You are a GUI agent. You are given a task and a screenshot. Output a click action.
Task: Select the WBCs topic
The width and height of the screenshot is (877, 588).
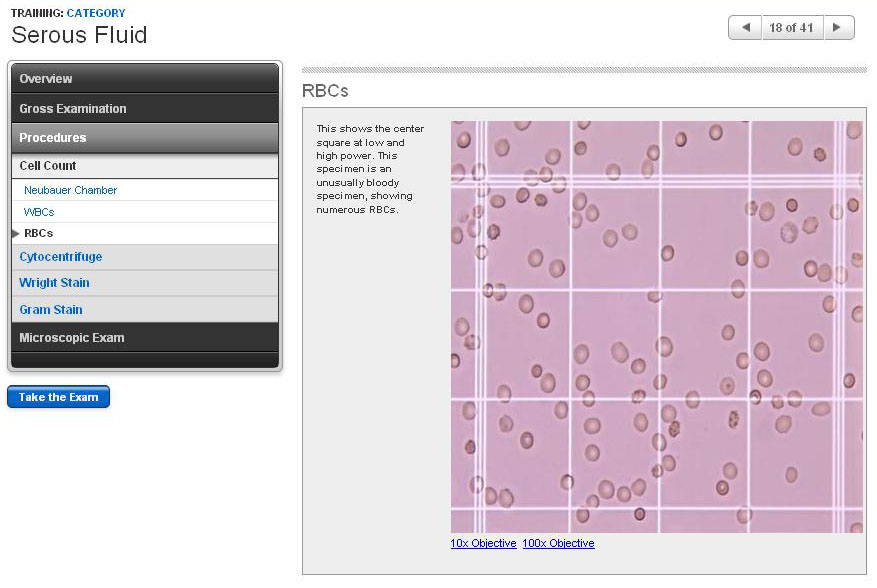tap(39, 212)
